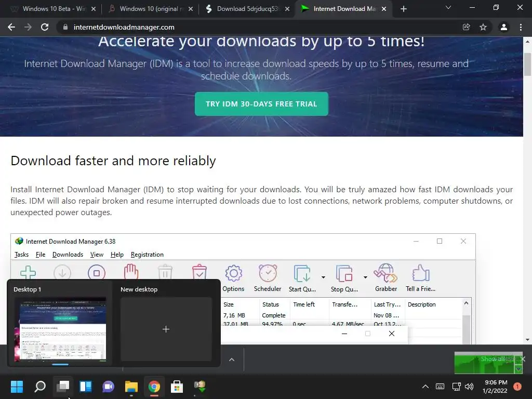Click the touch keyboard tray icon
Screen dimensions: 532x399
[x=440, y=387]
